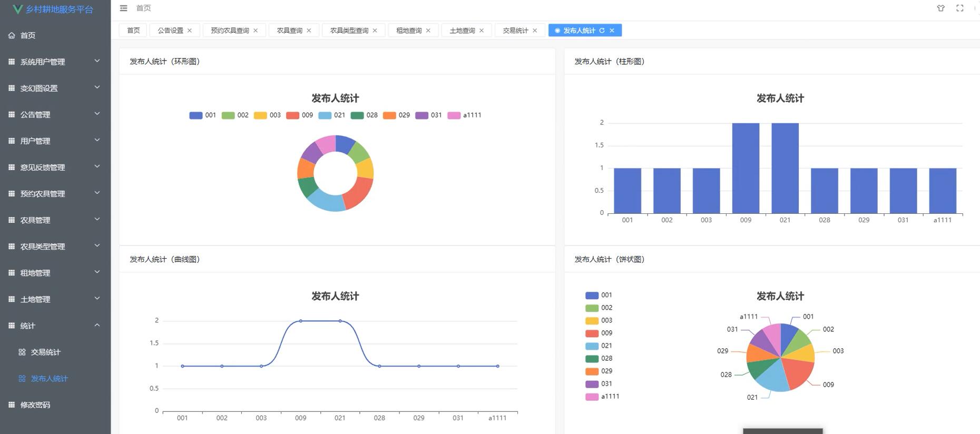Close the 预约农具查询 tab

click(x=256, y=31)
